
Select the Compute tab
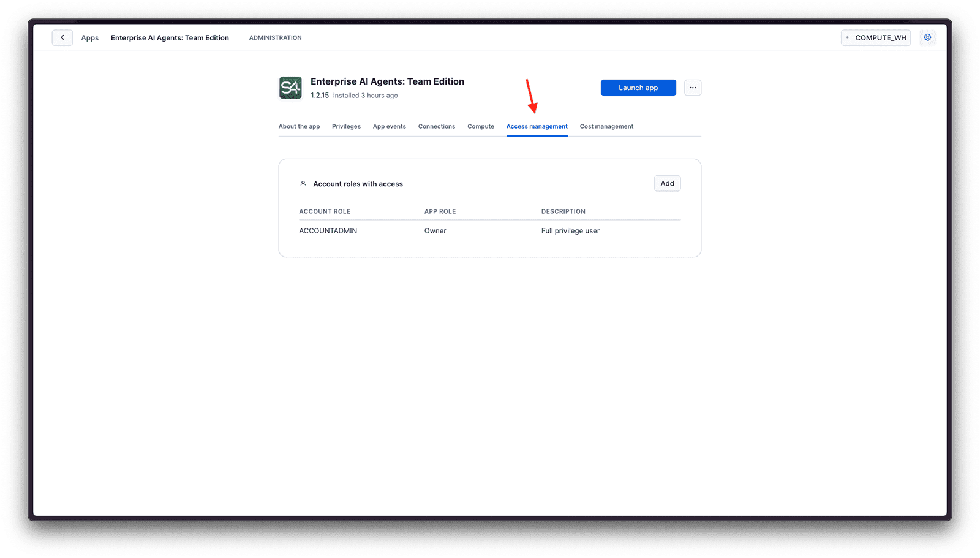click(x=480, y=126)
